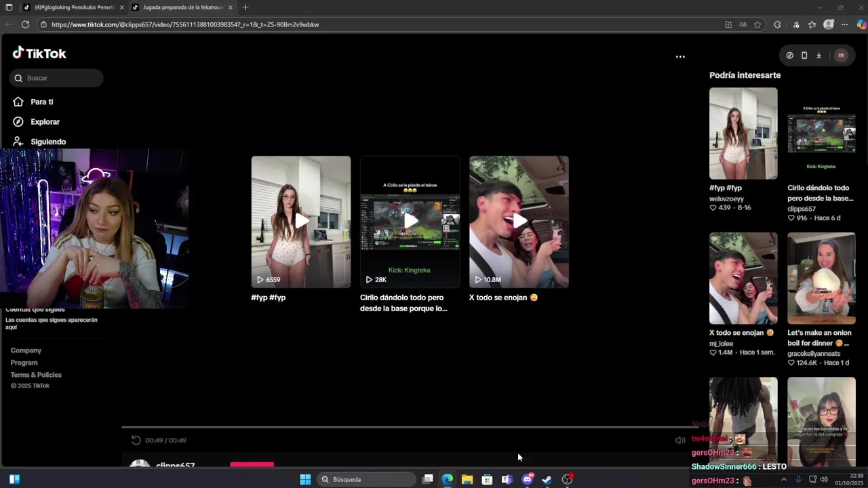Expand the Program footer link
This screenshot has height=488, width=868.
tap(24, 363)
